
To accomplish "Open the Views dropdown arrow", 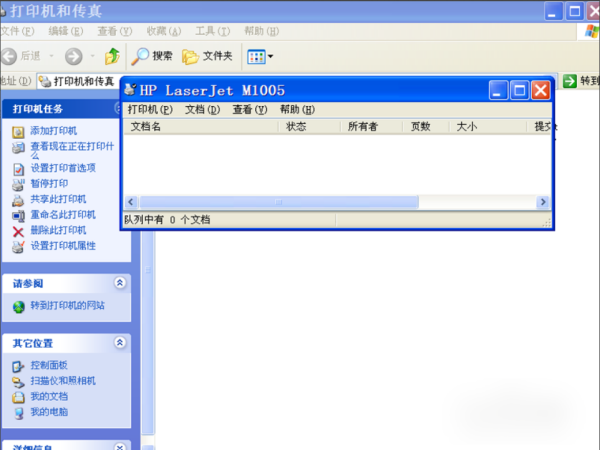I will (x=271, y=57).
